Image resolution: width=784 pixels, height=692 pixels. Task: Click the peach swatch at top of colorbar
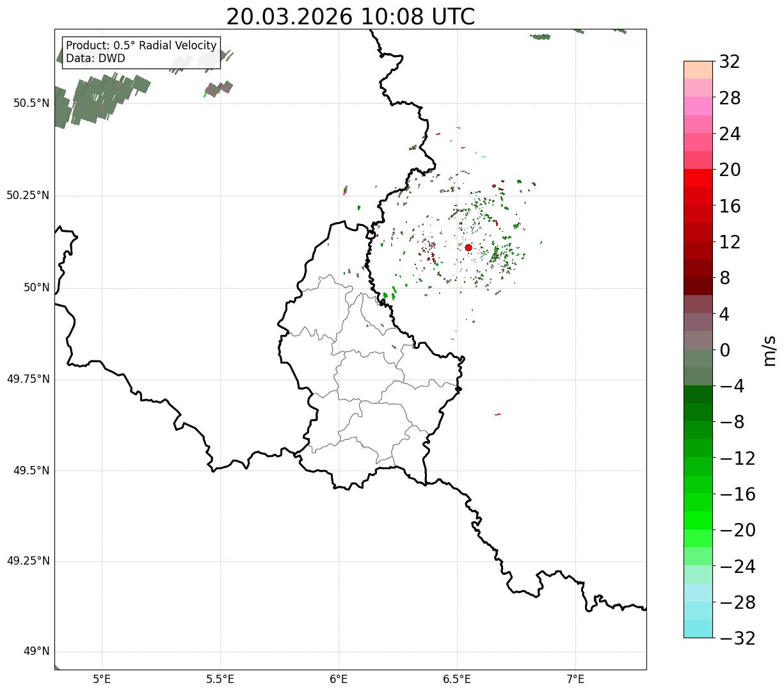coord(698,70)
